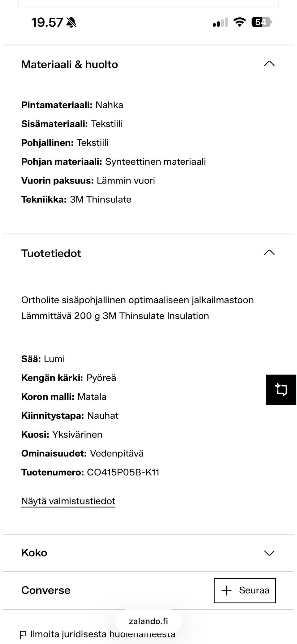297x644 pixels.
Task: Collapse the Materiaali & huolto section
Action: coord(269,64)
